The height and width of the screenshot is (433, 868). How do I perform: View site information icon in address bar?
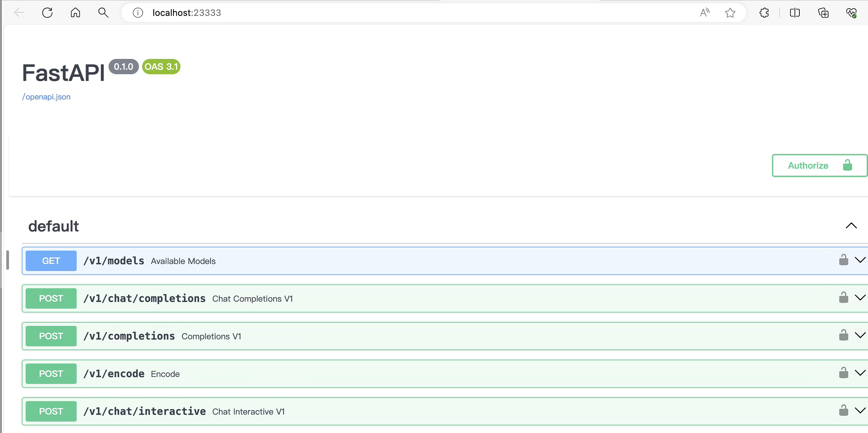(x=138, y=13)
